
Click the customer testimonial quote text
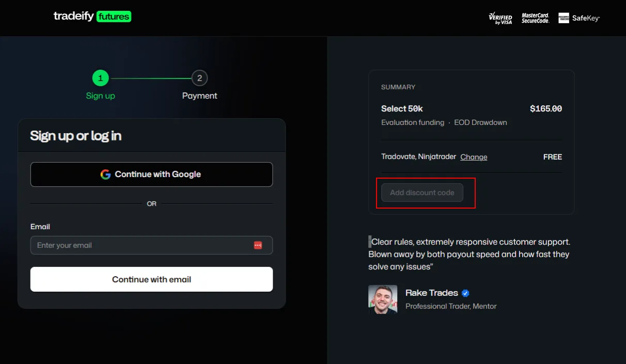click(x=469, y=254)
